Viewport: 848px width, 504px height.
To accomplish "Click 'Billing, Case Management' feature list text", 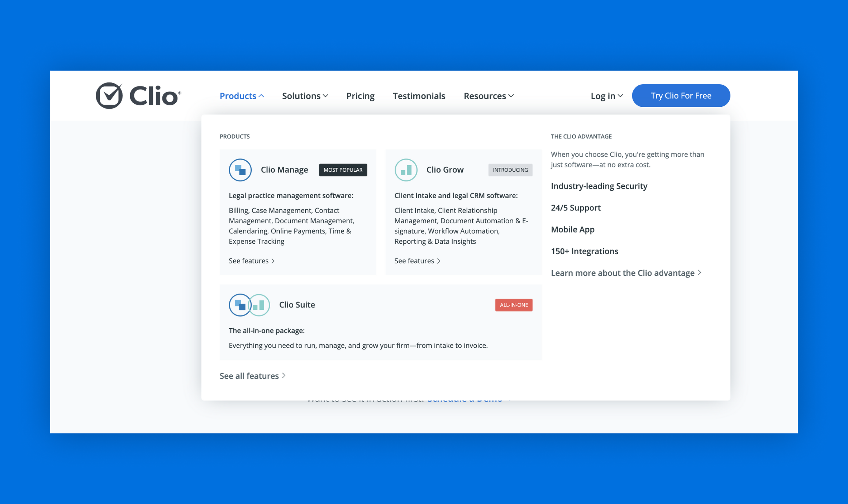I will click(291, 226).
